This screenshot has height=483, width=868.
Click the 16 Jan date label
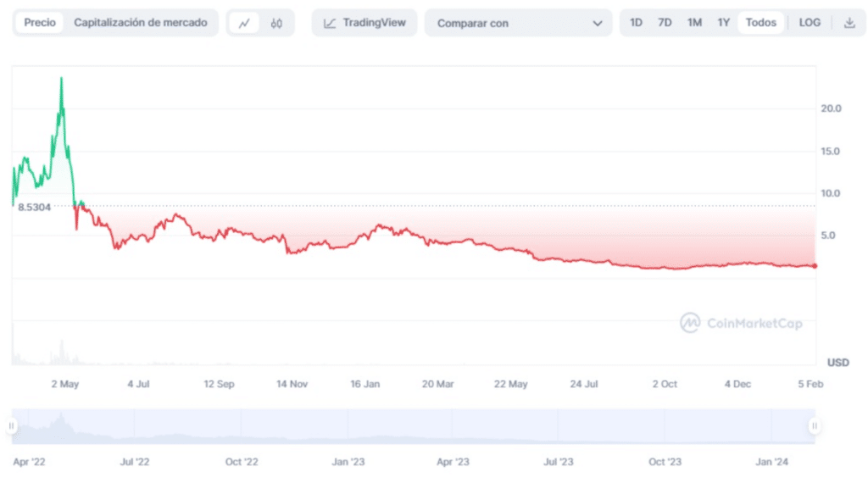point(364,384)
